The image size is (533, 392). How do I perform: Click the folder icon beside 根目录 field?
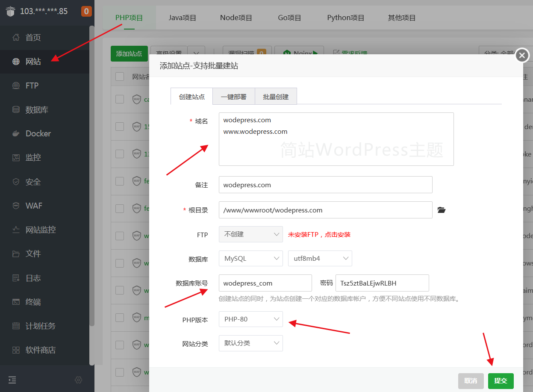(x=442, y=210)
